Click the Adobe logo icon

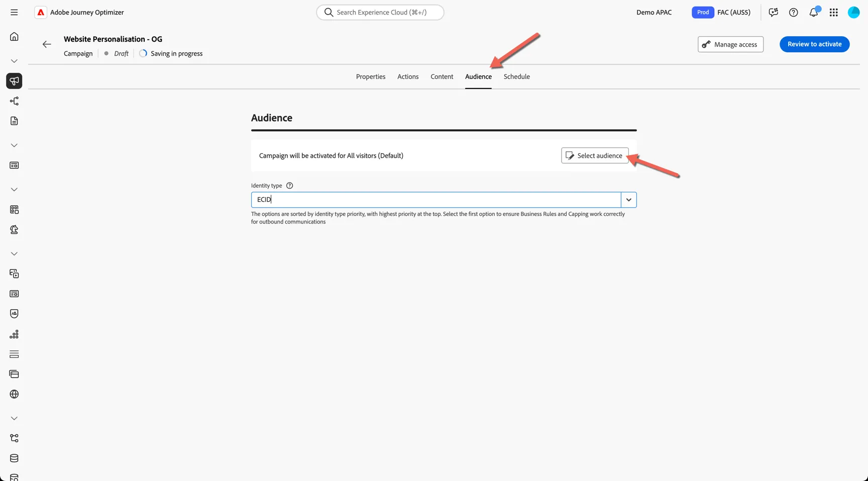[x=41, y=12]
